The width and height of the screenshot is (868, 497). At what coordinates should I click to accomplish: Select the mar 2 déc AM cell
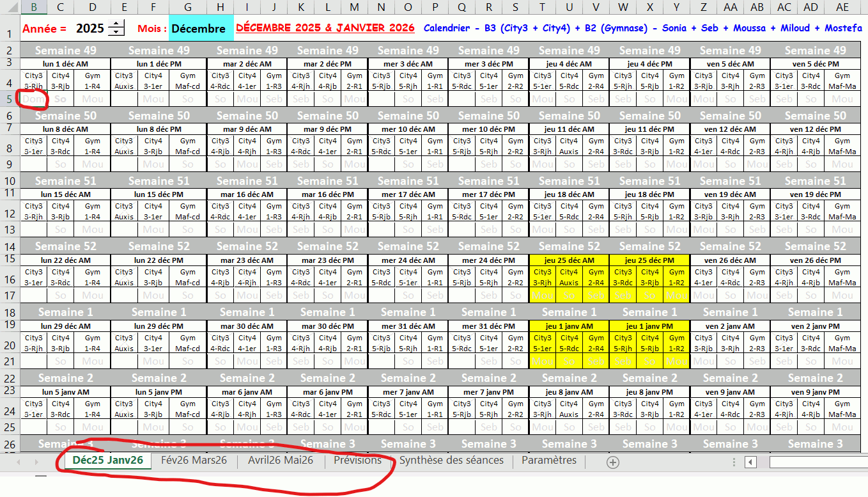click(x=247, y=64)
